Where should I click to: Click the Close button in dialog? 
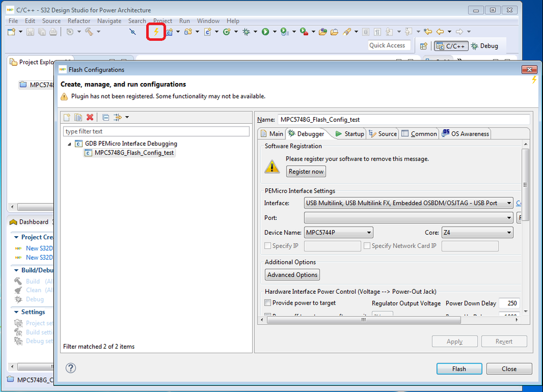point(509,369)
